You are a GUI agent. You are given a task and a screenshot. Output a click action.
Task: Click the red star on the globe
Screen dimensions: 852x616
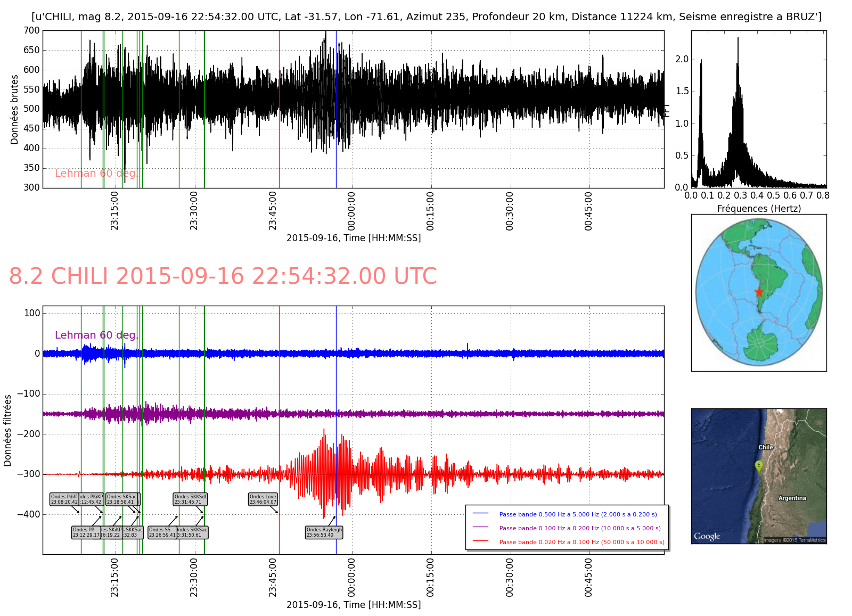(759, 292)
